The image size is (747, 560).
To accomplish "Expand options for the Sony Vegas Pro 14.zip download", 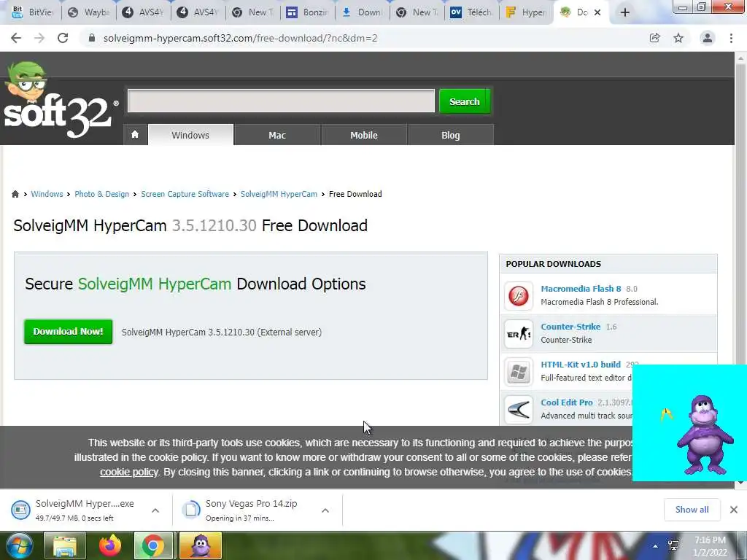I will (x=325, y=510).
